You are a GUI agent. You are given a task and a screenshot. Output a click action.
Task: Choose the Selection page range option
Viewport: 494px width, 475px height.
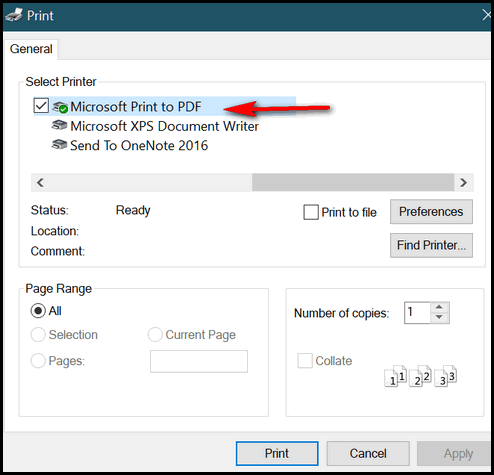click(x=38, y=334)
